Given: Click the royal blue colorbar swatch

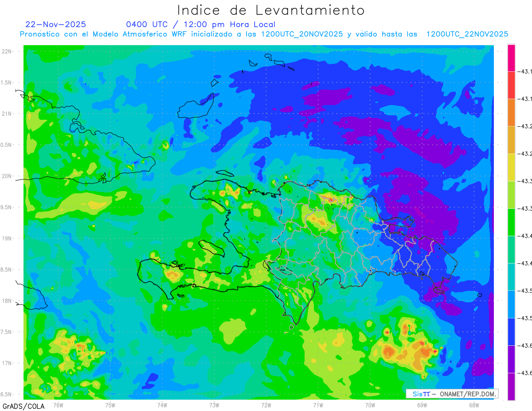Looking at the screenshot, I should [x=511, y=332].
